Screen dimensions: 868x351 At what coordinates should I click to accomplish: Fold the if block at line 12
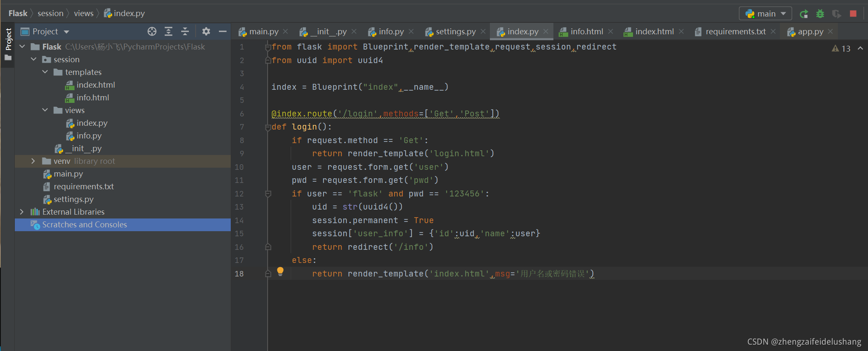pos(268,193)
